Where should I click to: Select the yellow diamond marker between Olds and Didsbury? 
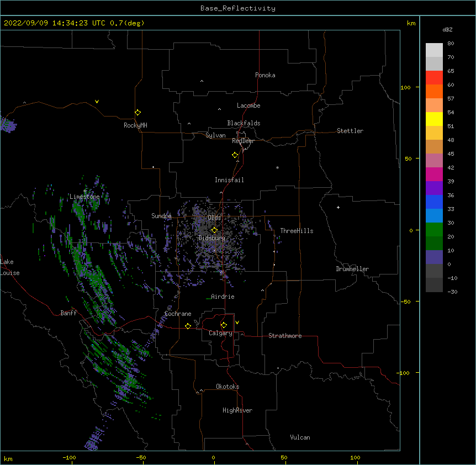pyautogui.click(x=214, y=230)
